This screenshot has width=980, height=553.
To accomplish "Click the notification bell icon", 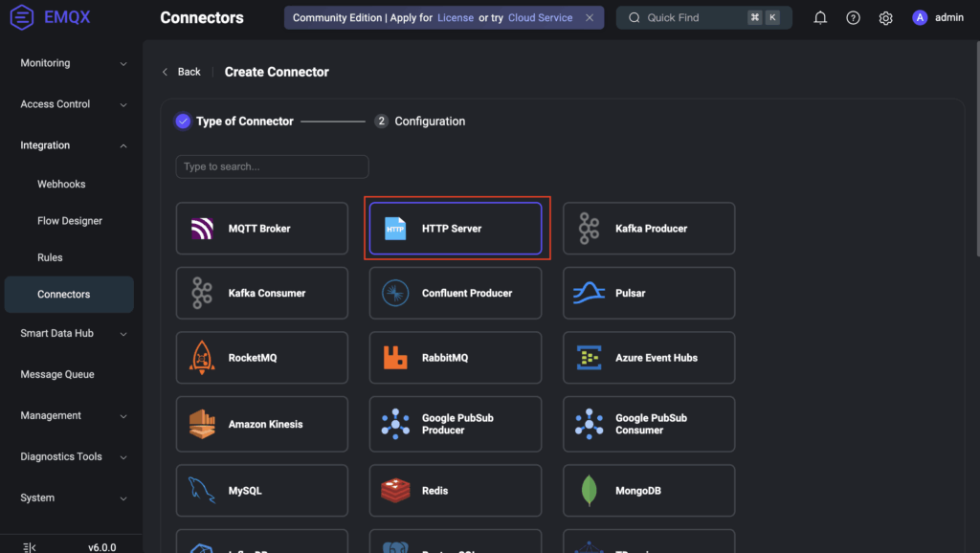I will click(x=820, y=18).
